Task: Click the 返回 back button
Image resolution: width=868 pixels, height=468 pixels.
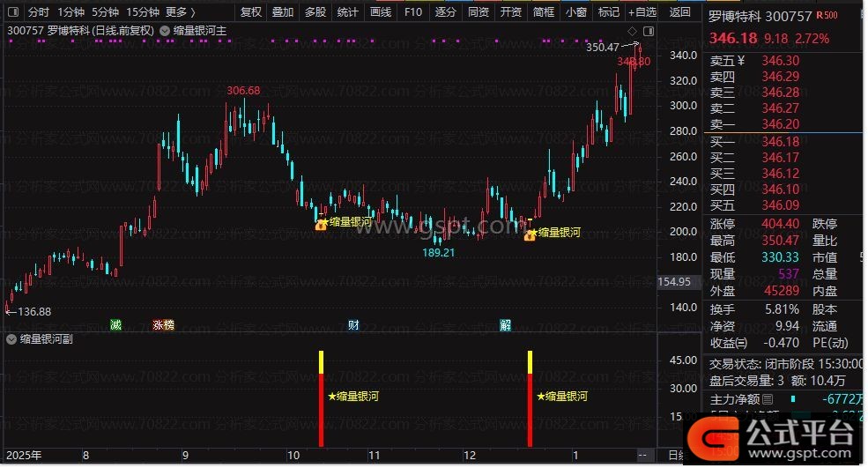Action: (680, 11)
